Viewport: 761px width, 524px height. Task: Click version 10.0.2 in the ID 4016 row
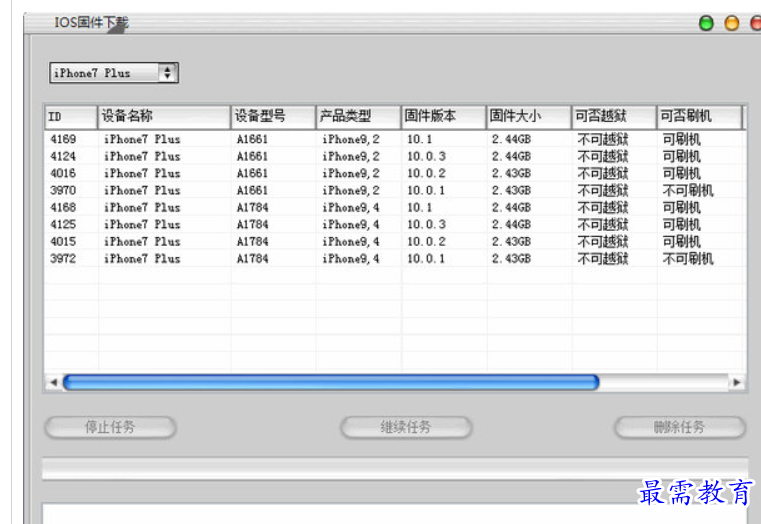[426, 174]
